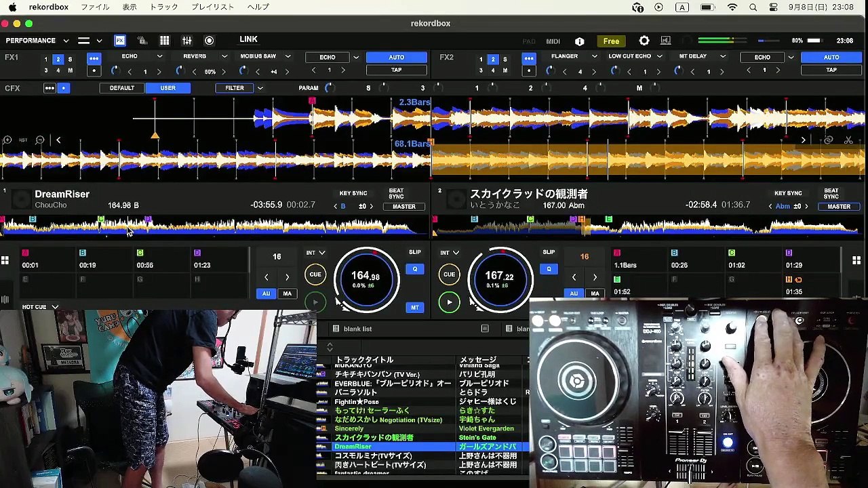
Task: Open the sampler panel icon in the toolbar
Action: point(142,41)
